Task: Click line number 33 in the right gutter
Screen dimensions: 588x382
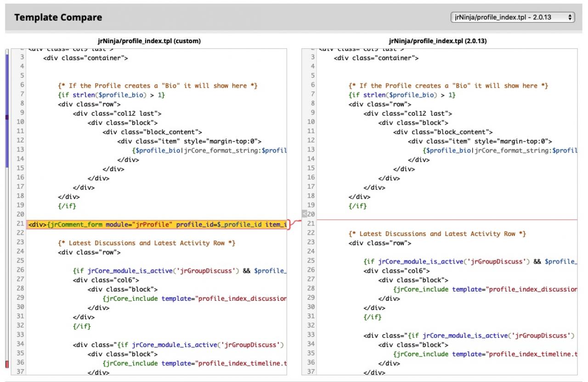Action: [x=311, y=335]
